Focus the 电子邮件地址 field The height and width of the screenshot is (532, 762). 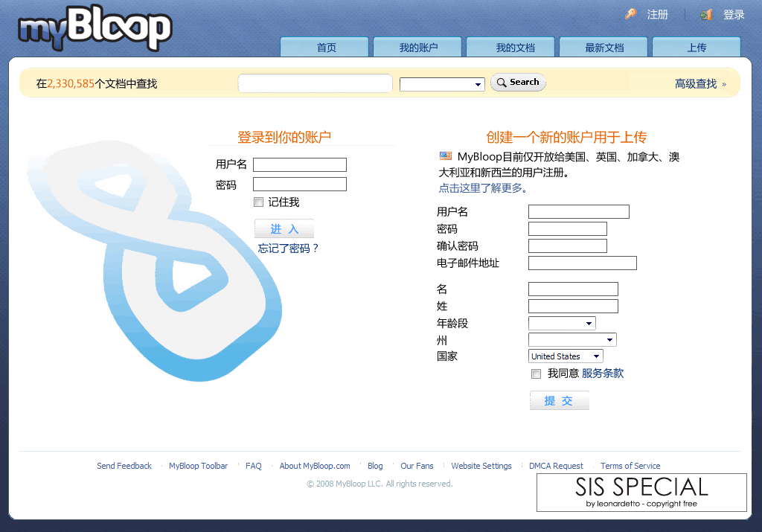[x=583, y=263]
